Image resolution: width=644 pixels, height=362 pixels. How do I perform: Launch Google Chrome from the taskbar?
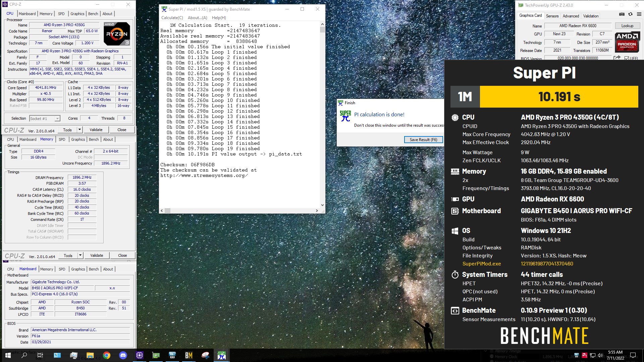pyautogui.click(x=107, y=355)
